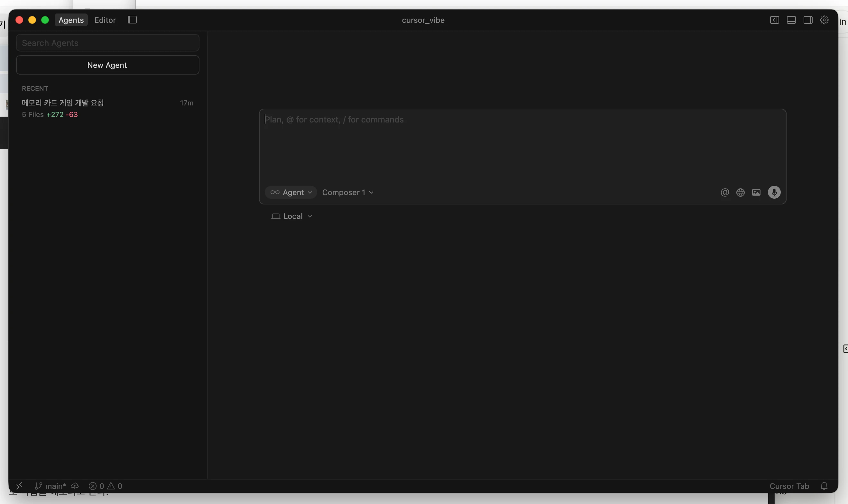This screenshot has height=504, width=848.
Task: Toggle the left sidebar icon next to Editor
Action: point(132,20)
